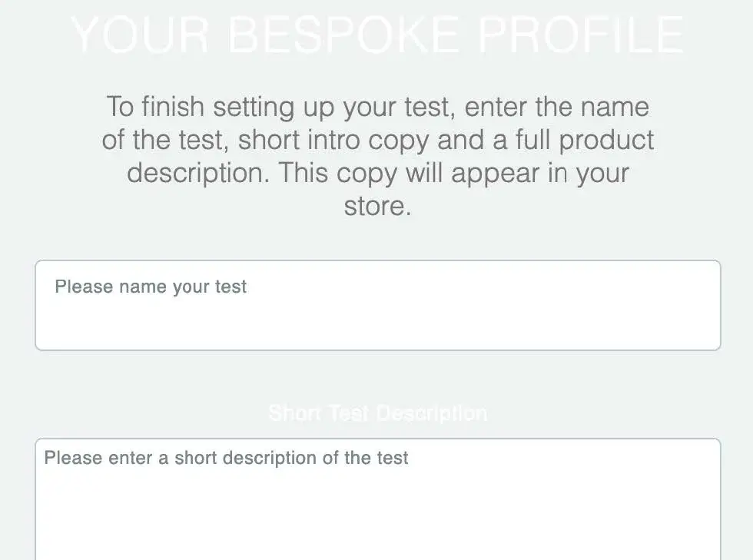The width and height of the screenshot is (753, 560).
Task: Click the intro paragraph about setting up your test
Action: [377, 155]
